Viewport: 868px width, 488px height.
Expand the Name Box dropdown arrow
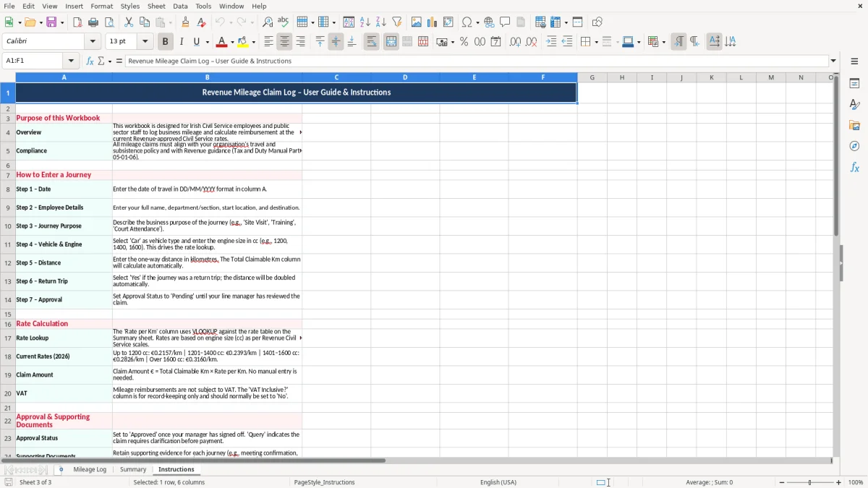71,61
